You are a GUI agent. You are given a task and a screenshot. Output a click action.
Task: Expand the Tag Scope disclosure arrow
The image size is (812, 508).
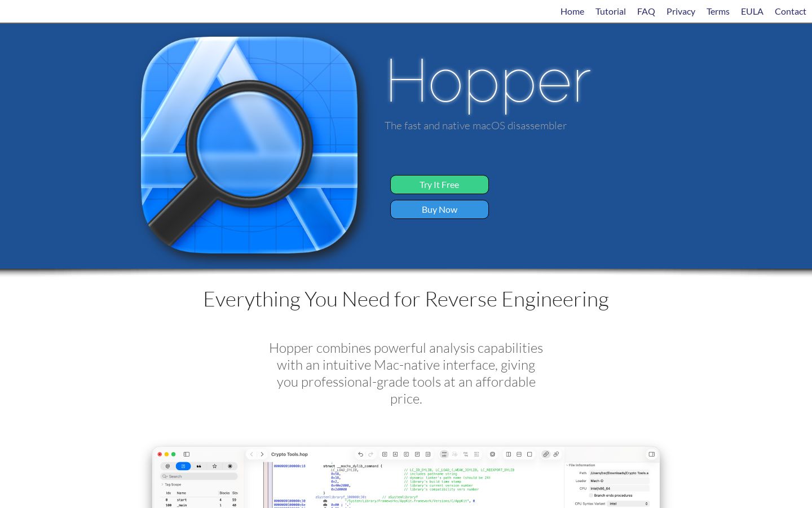[x=162, y=484]
